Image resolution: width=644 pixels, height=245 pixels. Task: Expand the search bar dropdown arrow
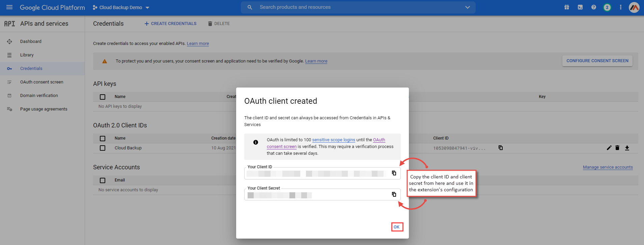468,7
